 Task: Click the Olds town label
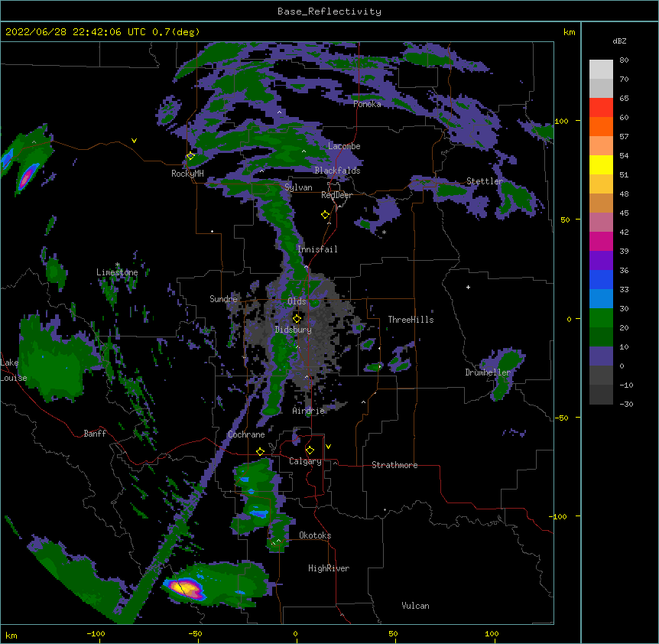point(297,301)
